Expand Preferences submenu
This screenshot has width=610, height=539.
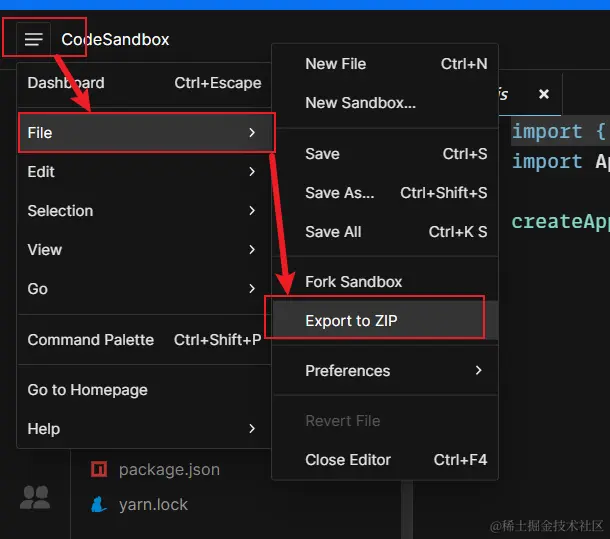click(x=385, y=370)
